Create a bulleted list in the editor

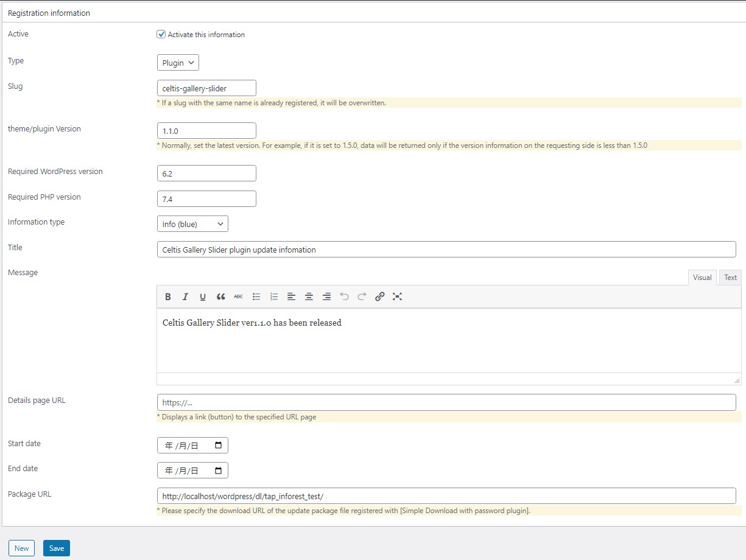[256, 296]
